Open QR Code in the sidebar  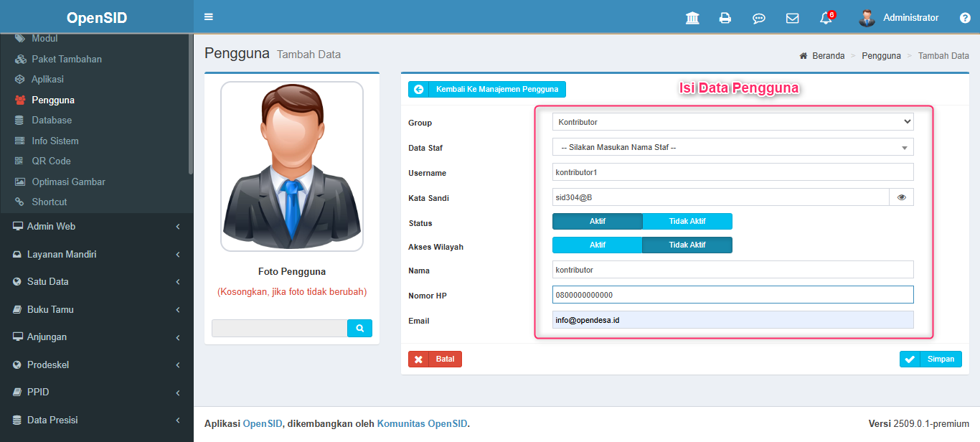pyautogui.click(x=51, y=161)
